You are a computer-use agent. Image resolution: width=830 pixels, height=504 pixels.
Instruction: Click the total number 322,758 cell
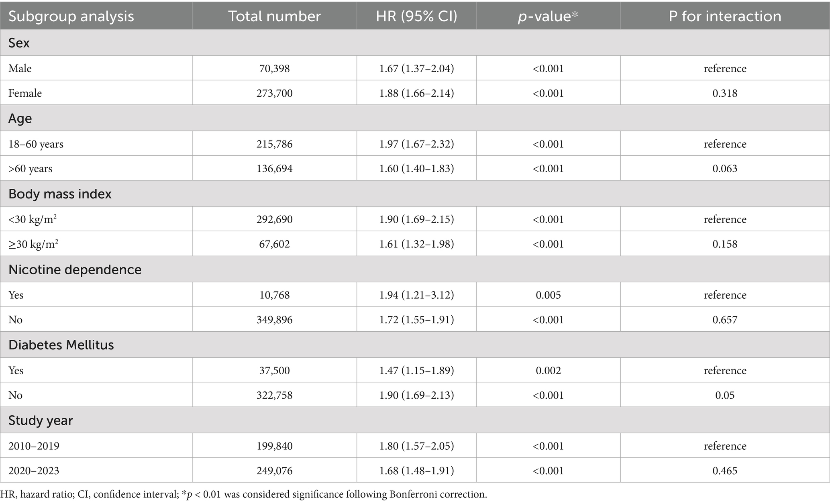274,395
